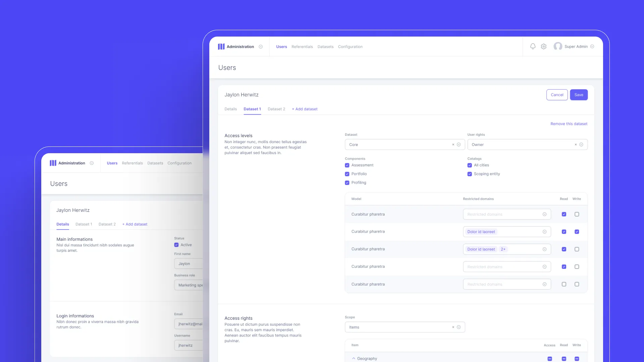Screen dimensions: 644x362
Task: Click the Super Admin avatar icon
Action: click(558, 46)
